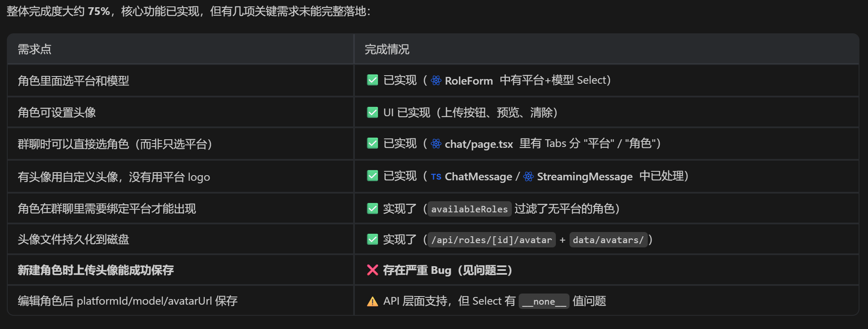
Task: Click the React icon beside StreamingMessage
Action: [528, 176]
